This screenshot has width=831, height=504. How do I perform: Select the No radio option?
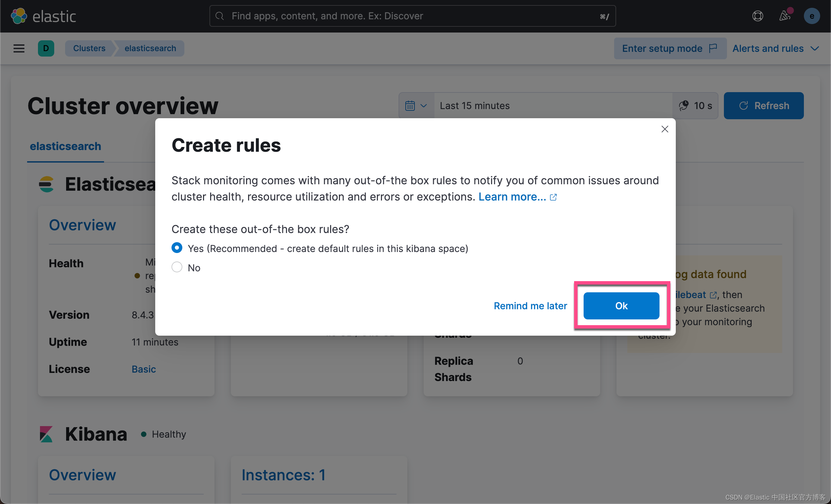click(177, 267)
